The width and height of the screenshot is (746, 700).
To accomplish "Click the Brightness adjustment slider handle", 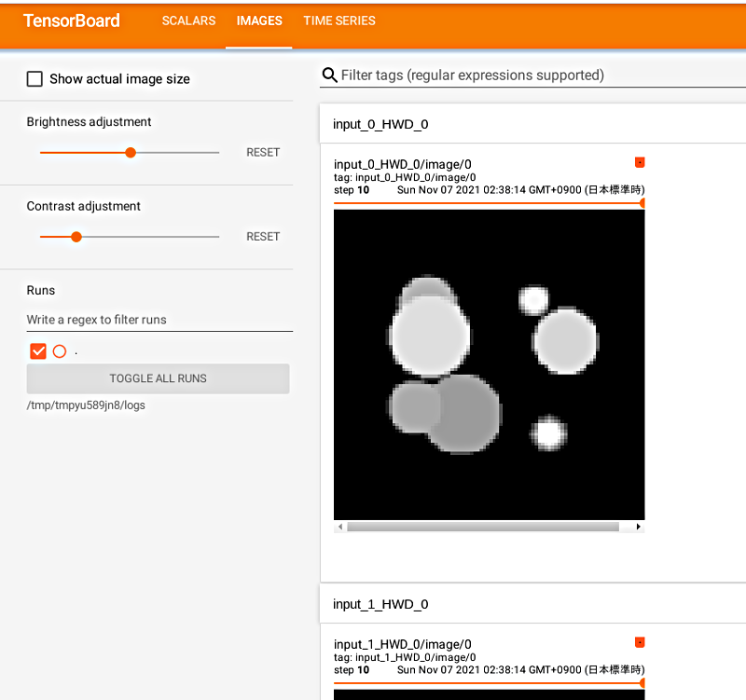I will tap(131, 153).
